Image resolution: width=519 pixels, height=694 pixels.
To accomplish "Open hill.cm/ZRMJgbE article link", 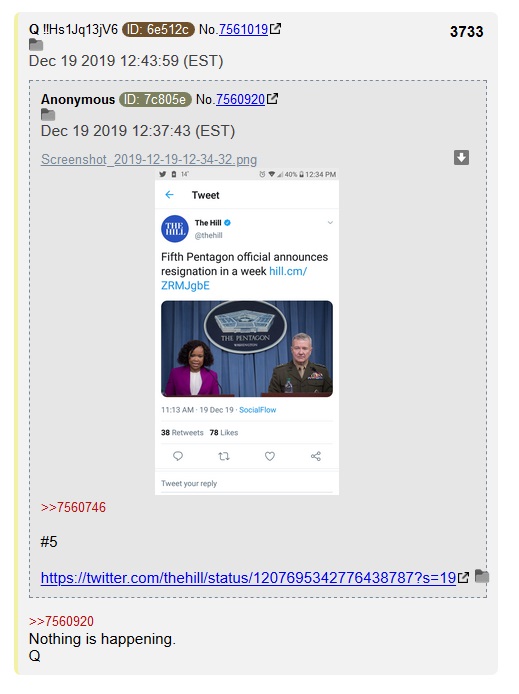I will click(x=234, y=278).
